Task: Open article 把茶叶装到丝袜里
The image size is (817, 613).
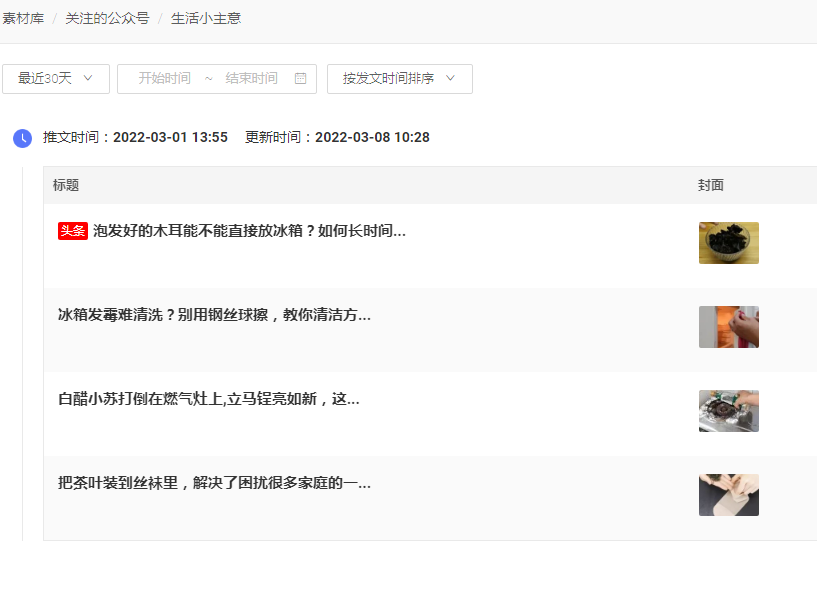Action: click(x=214, y=483)
